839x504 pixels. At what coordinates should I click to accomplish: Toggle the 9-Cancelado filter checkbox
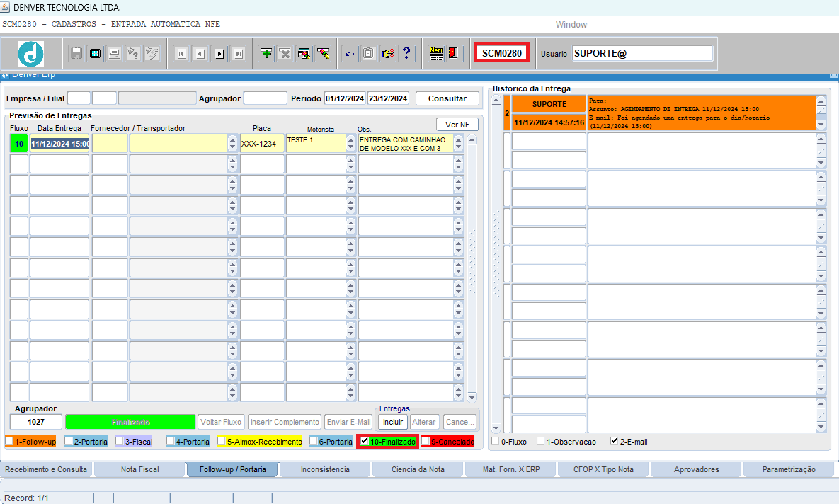click(x=426, y=441)
